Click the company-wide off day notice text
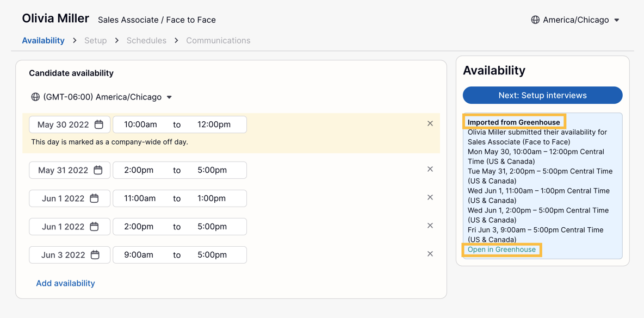The image size is (644, 318). (110, 142)
